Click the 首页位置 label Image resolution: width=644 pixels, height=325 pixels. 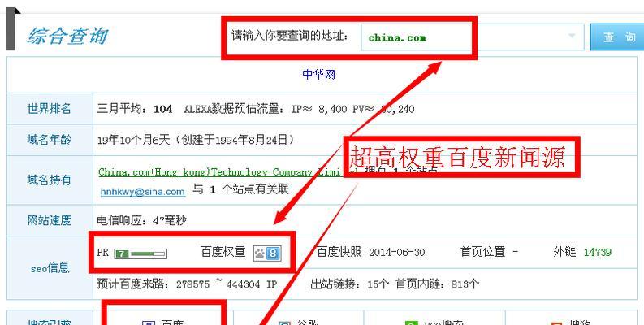click(x=482, y=251)
